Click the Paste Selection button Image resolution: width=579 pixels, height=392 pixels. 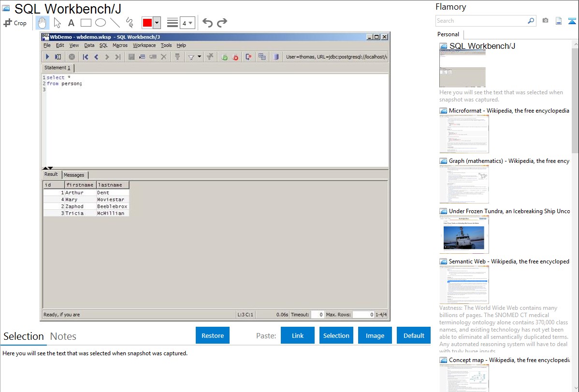click(x=336, y=335)
